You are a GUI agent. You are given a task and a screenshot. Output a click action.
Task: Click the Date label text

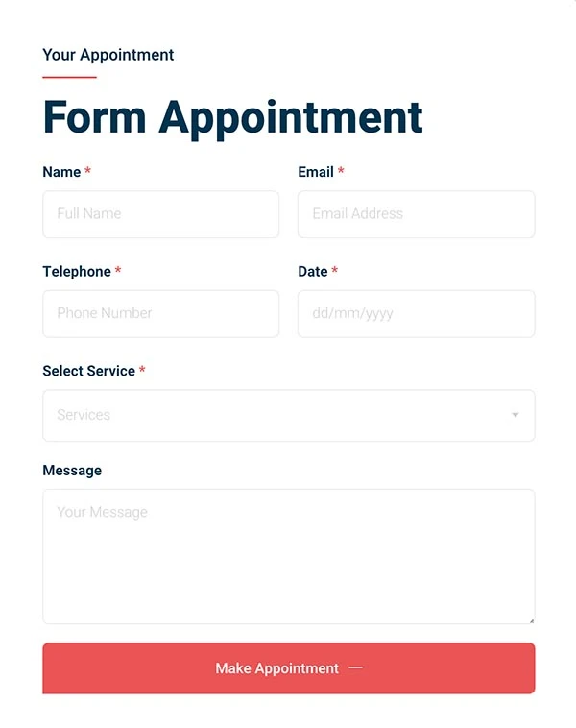313,272
